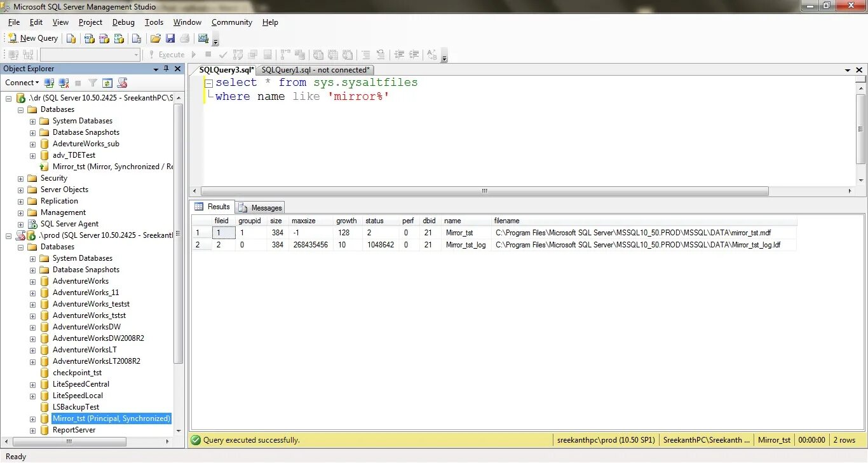The height and width of the screenshot is (463, 868).
Task: Expand the AdventureWorksDW database
Action: 32,327
